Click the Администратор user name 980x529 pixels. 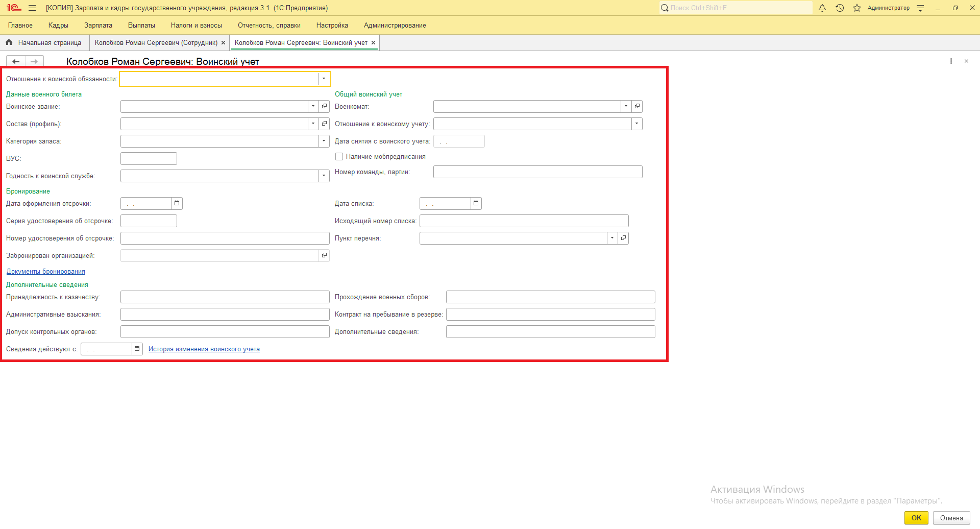click(x=889, y=8)
